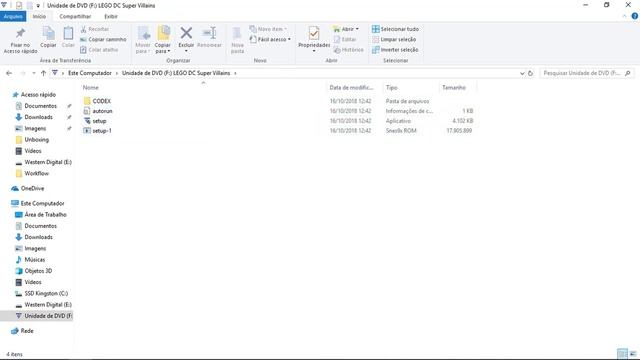Click the Propriedades checkmark icon

coord(314,33)
